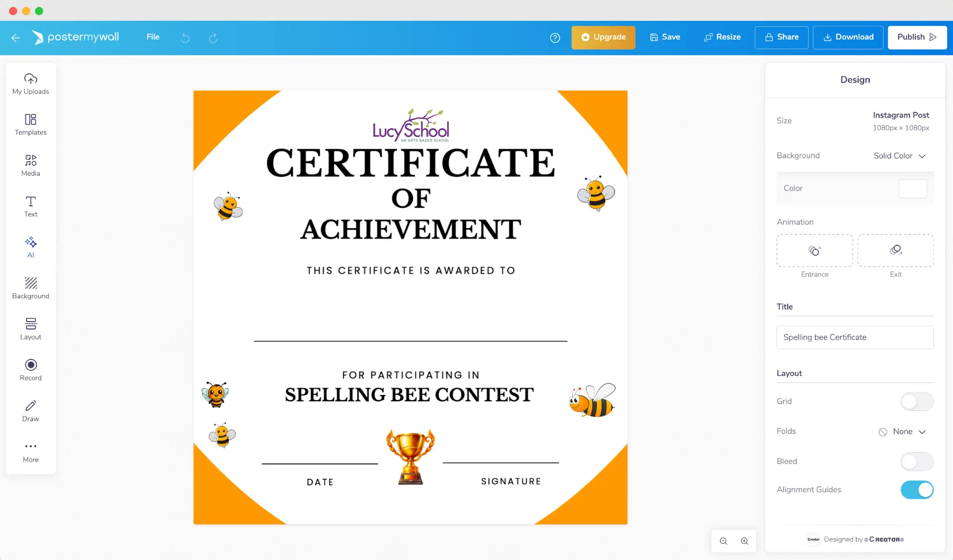Open the Layout panel in sidebar
The image size is (953, 560).
click(31, 329)
